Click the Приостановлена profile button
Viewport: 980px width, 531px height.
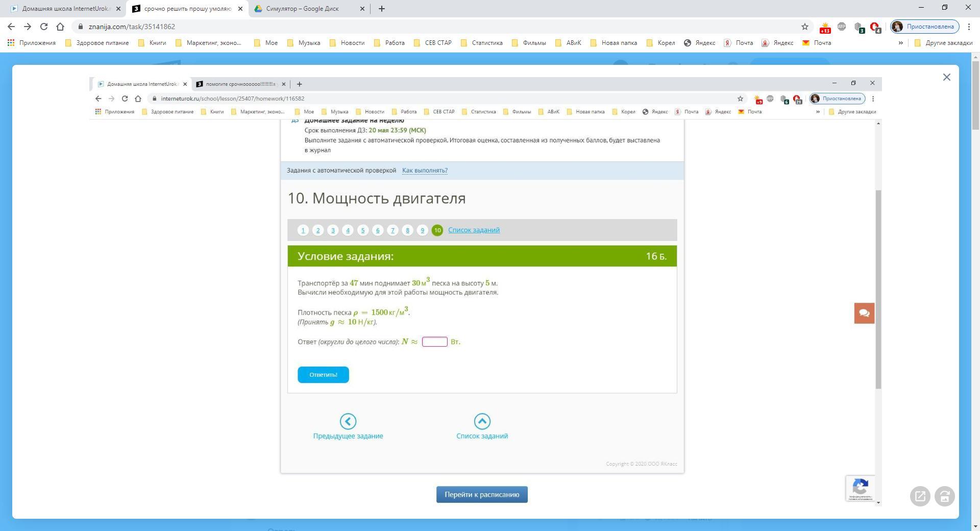(924, 27)
